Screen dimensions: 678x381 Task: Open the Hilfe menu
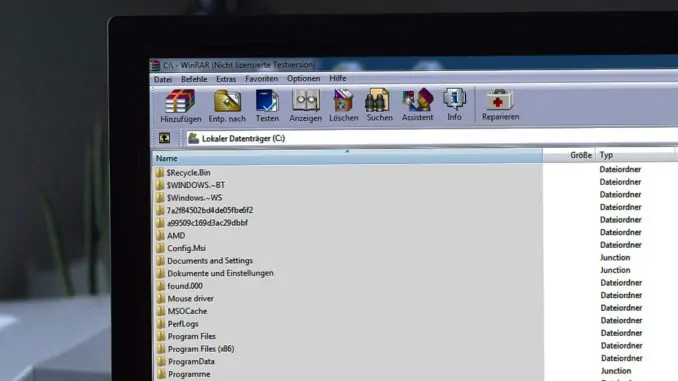pos(338,78)
